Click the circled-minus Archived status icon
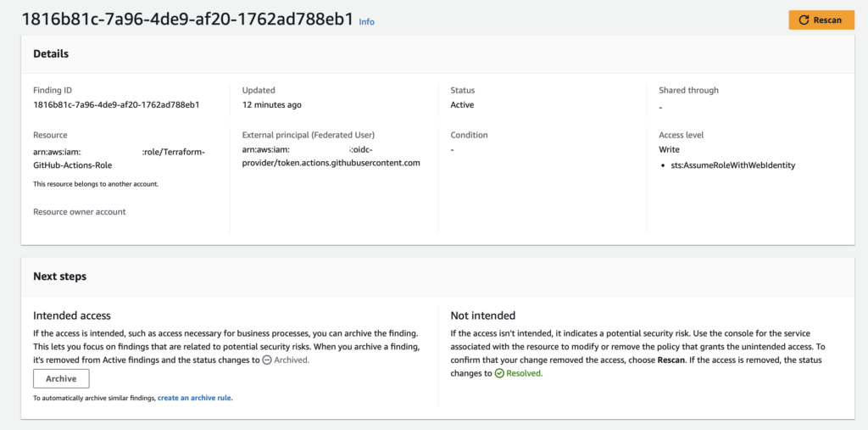Viewport: 868px width, 430px height. click(266, 360)
